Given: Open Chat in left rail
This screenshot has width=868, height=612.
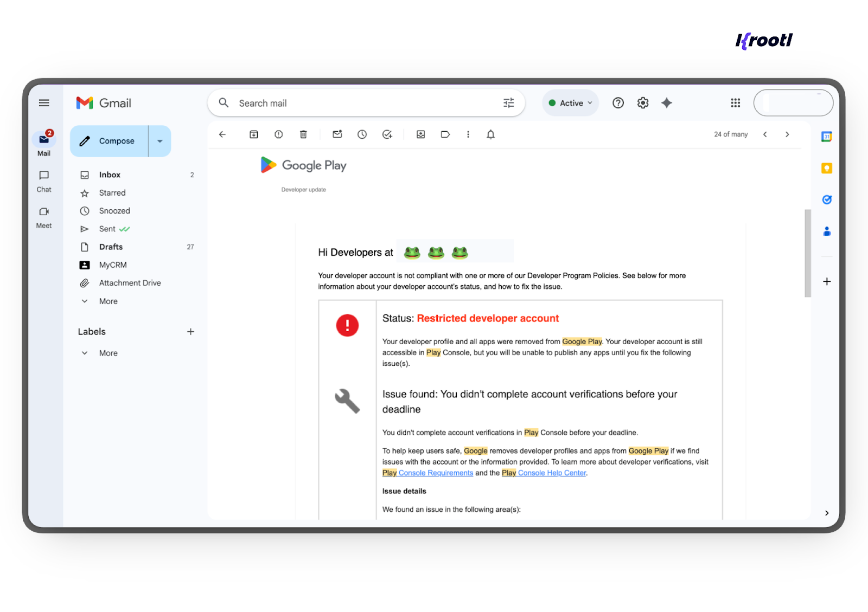Looking at the screenshot, I should [x=44, y=181].
